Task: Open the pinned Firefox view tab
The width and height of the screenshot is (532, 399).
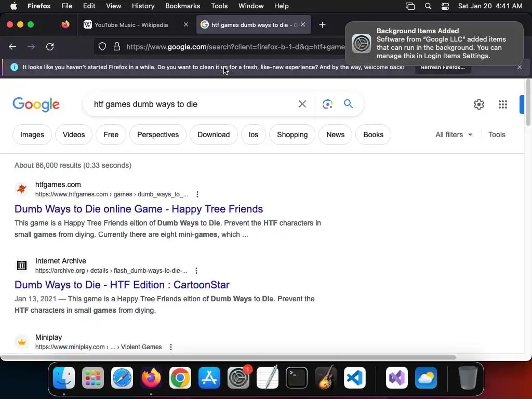Action: point(65,24)
